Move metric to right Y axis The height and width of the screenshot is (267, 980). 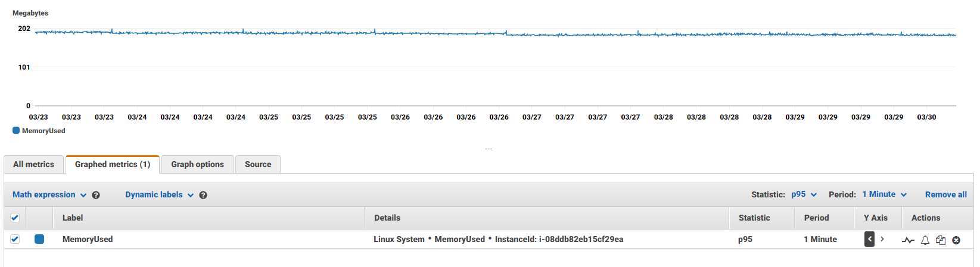[x=882, y=239]
